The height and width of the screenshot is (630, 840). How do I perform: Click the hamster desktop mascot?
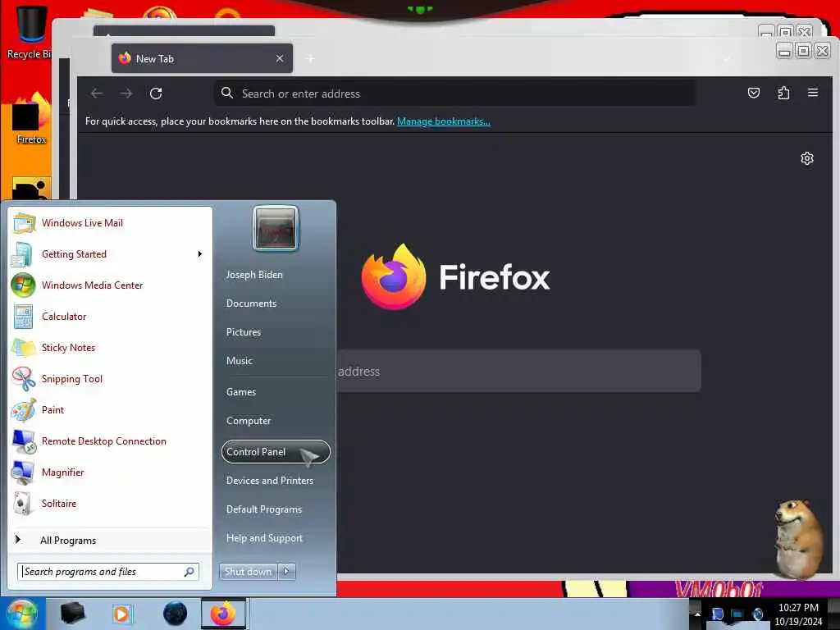(798, 539)
